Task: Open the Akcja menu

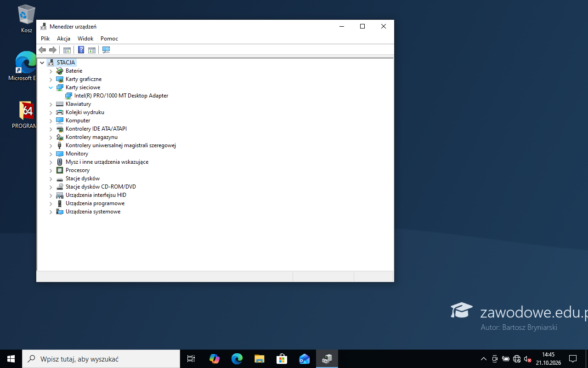Action: point(63,39)
